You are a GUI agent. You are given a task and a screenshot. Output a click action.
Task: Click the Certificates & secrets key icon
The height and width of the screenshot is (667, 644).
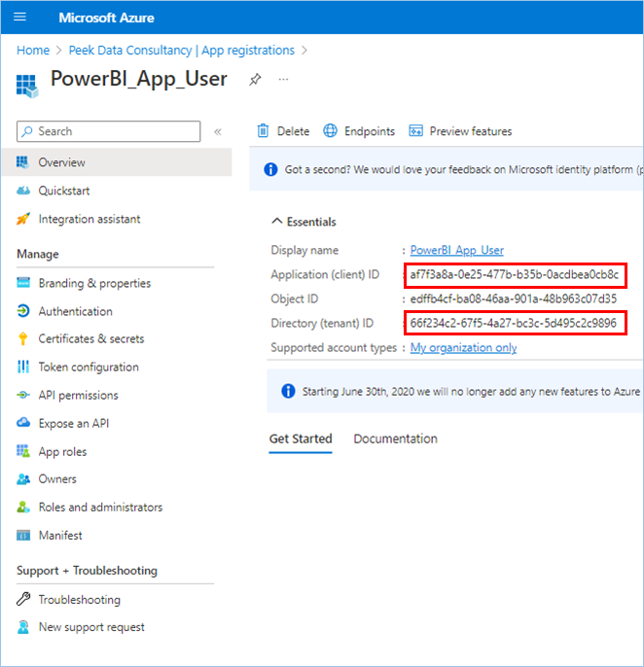pyautogui.click(x=23, y=338)
